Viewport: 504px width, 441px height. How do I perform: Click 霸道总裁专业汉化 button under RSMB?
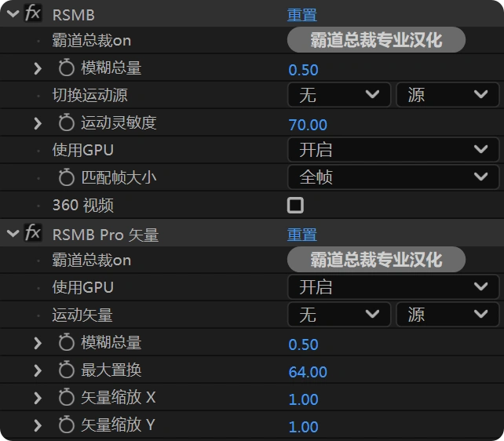pos(376,40)
